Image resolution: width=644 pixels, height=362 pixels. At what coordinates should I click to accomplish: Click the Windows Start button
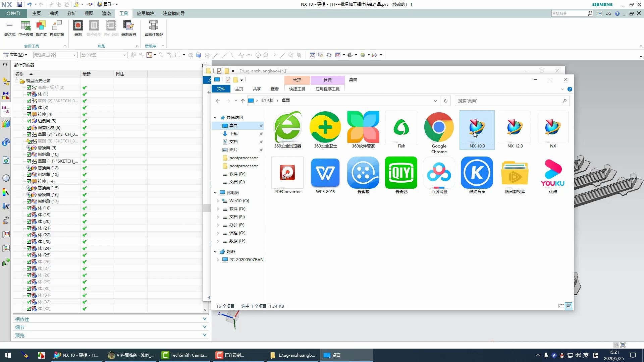tap(8, 355)
